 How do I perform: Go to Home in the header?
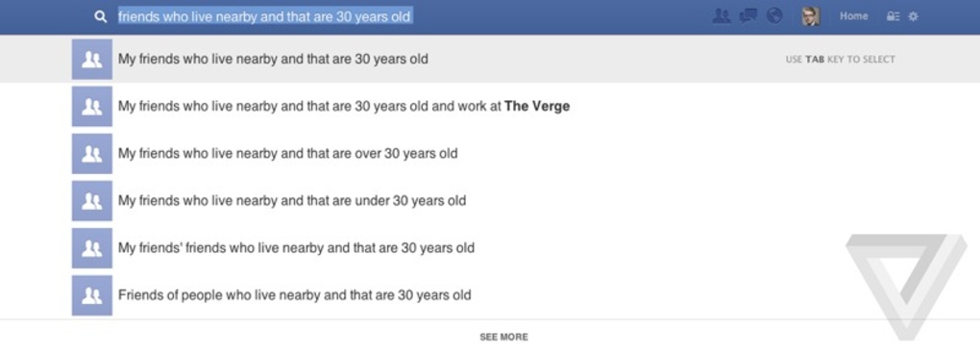[x=854, y=16]
